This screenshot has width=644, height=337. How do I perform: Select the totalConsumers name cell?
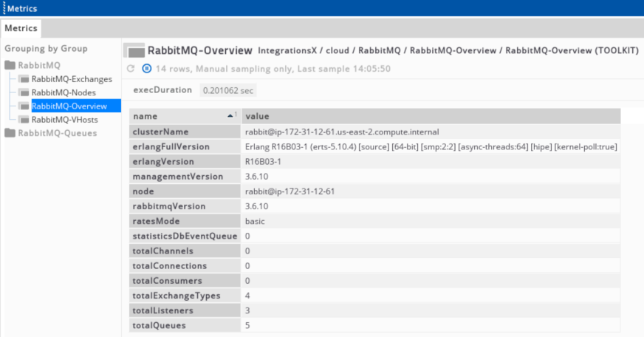[185, 281]
